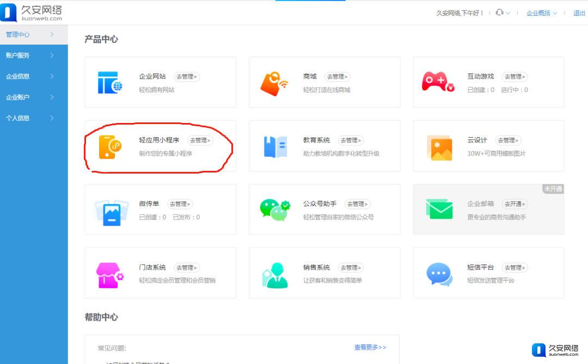Expand the 账户服务 sidebar chevron
588x364 pixels.
coord(52,55)
